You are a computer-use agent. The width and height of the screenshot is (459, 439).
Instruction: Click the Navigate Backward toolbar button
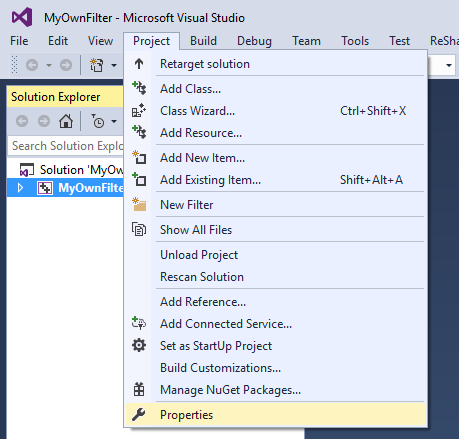tap(32, 65)
